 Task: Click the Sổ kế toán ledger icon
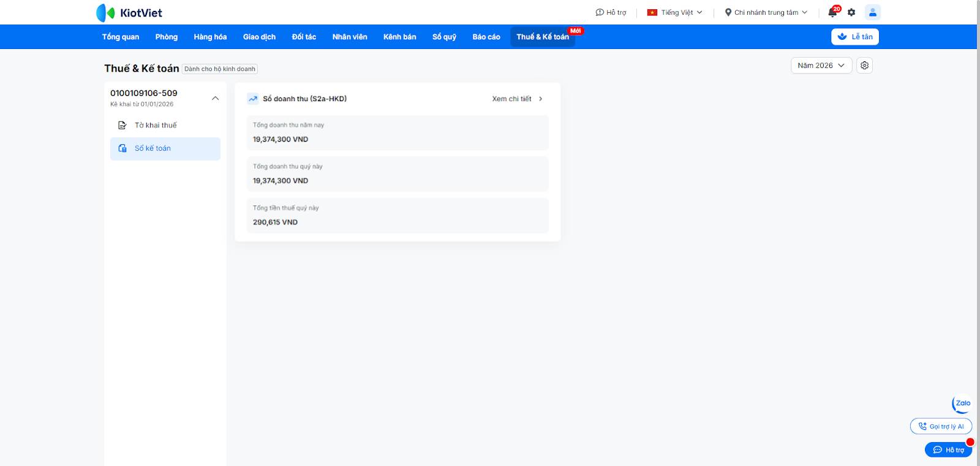(x=123, y=148)
